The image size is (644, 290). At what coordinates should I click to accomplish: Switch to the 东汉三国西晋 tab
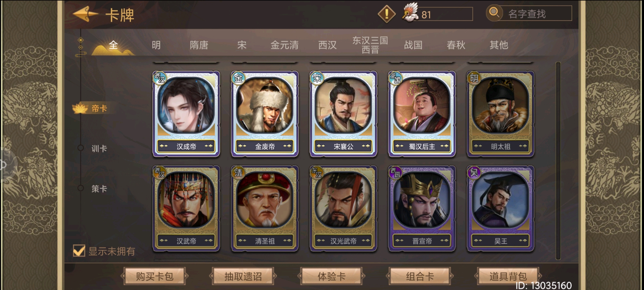click(370, 45)
